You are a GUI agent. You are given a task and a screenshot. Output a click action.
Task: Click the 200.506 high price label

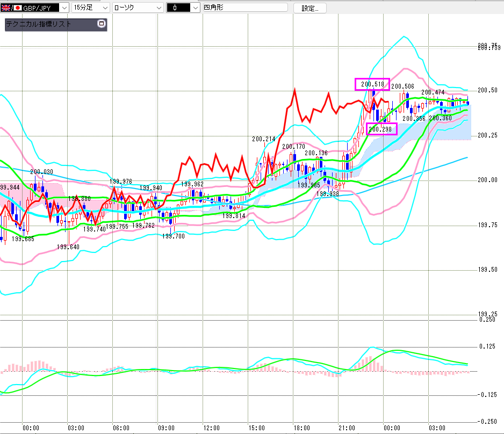point(402,86)
